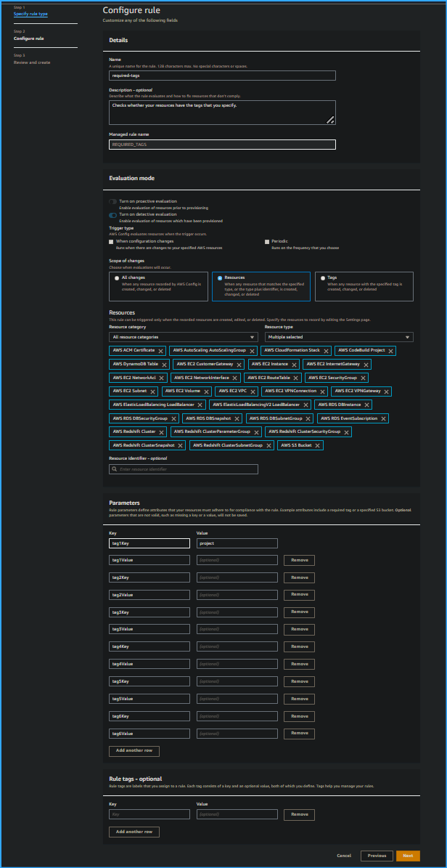Image resolution: width=447 pixels, height=868 pixels.
Task: Toggle proactive evaluation switch
Action: click(113, 201)
